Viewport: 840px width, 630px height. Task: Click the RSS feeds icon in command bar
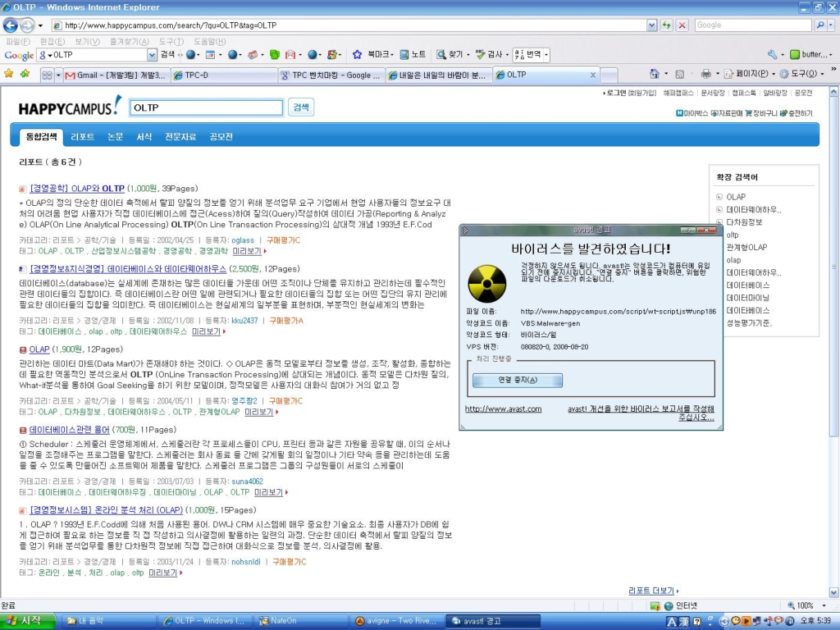(x=680, y=74)
